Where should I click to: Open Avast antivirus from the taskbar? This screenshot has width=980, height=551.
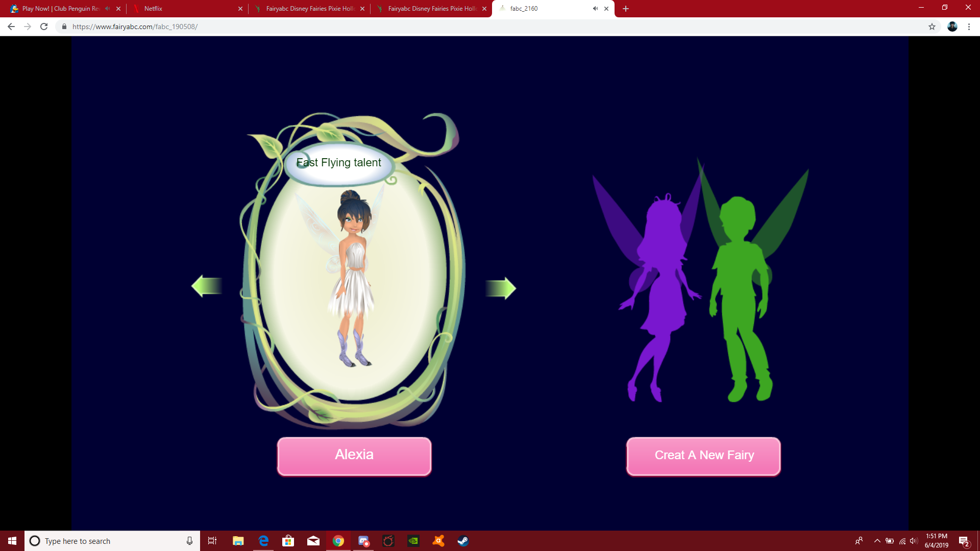[x=438, y=541]
